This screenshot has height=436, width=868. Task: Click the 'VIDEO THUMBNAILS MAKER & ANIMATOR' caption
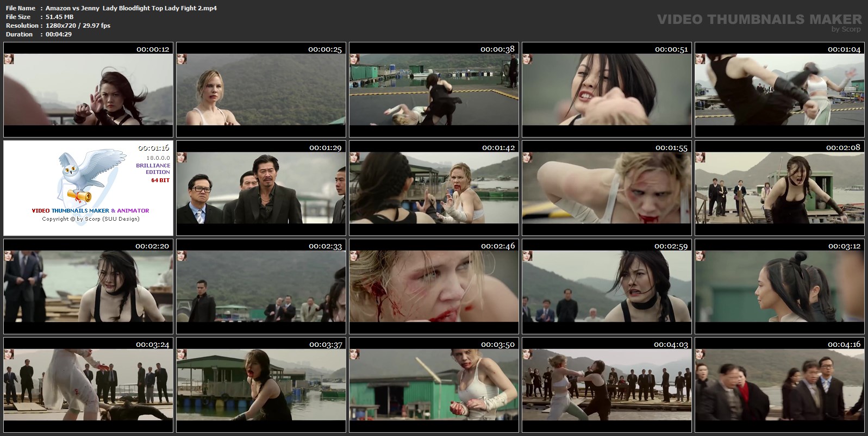90,210
